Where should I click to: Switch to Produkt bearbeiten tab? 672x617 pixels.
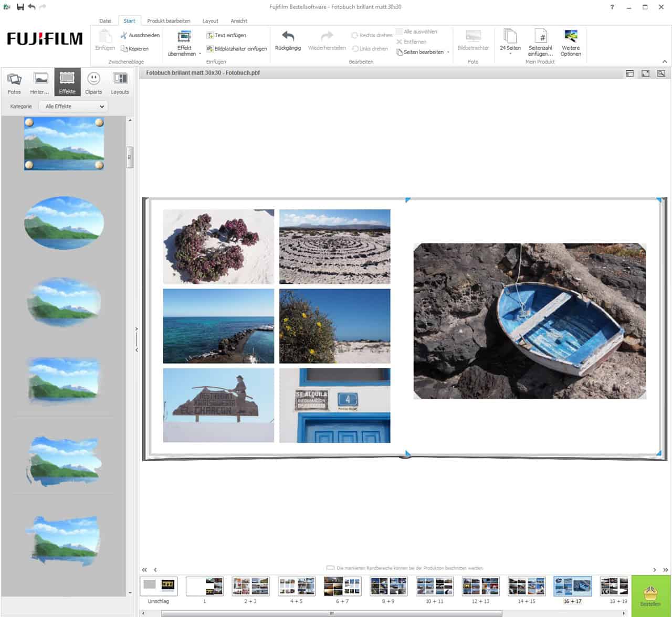169,21
